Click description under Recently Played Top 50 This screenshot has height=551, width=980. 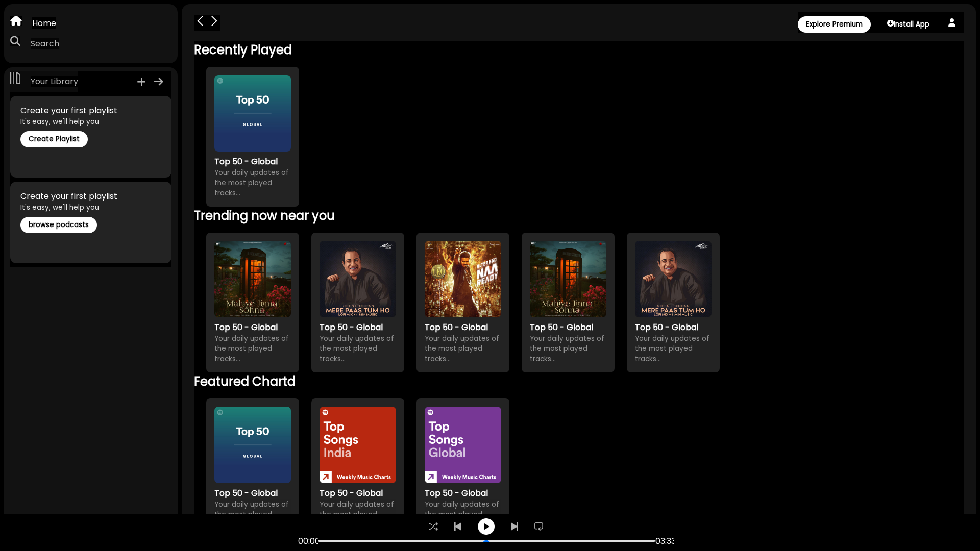coord(252,183)
